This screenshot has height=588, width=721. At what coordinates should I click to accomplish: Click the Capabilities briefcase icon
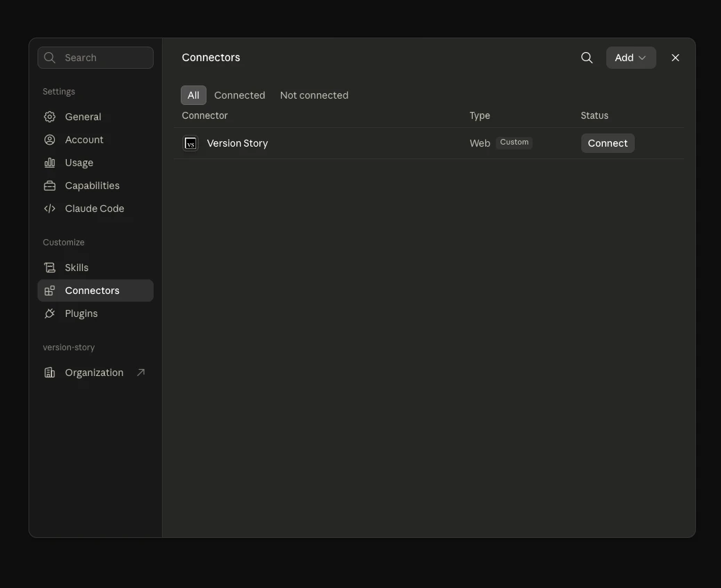click(x=49, y=186)
